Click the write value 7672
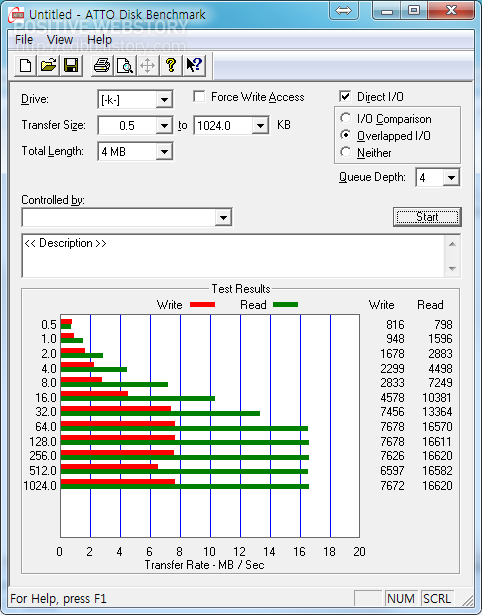Image resolution: width=482 pixels, height=615 pixels. point(392,486)
